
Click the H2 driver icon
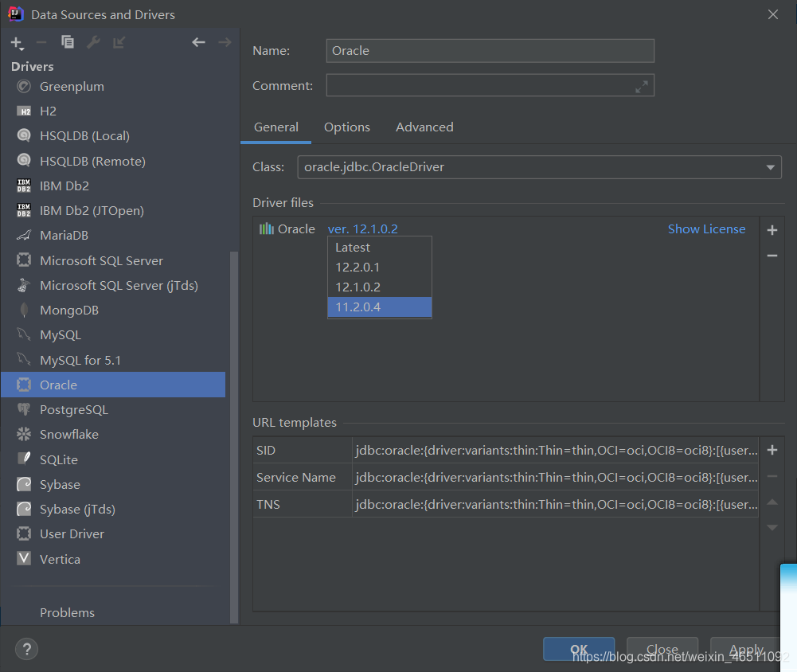[24, 111]
